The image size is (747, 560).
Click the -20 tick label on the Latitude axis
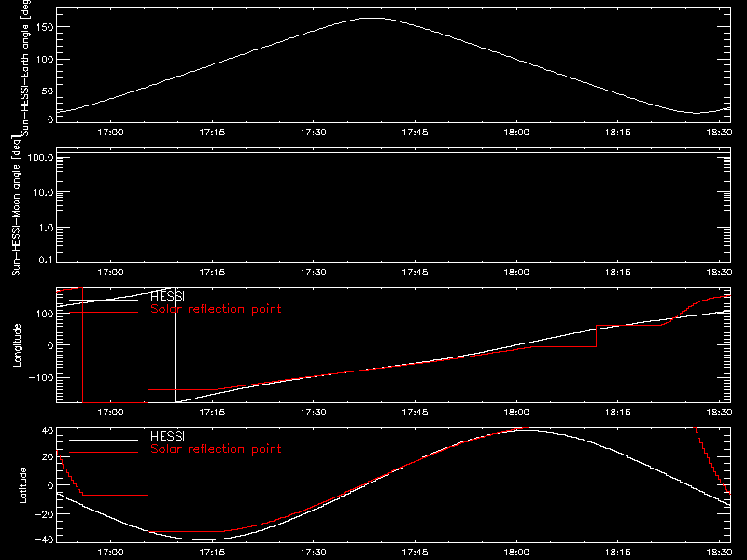(x=44, y=514)
